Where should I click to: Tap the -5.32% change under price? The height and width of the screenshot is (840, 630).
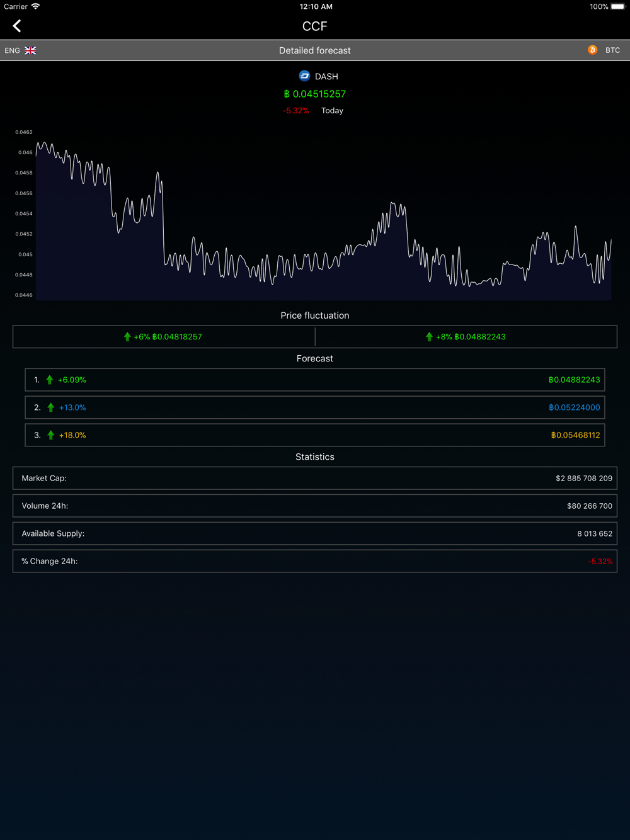[296, 111]
